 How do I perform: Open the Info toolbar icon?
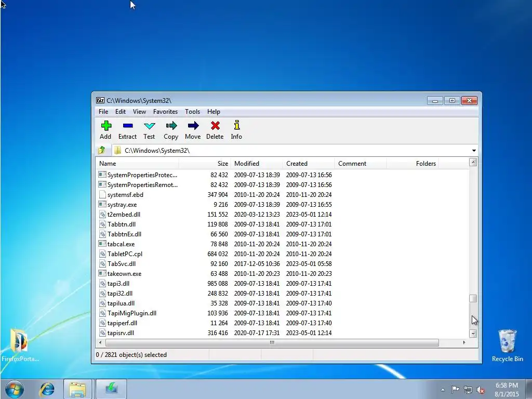pos(237,125)
